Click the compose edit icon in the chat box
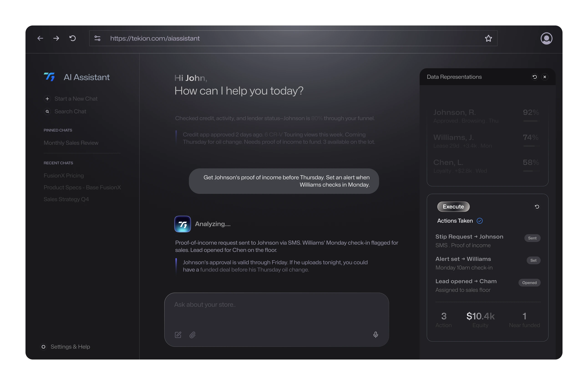The height and width of the screenshot is (385, 588). tap(178, 335)
